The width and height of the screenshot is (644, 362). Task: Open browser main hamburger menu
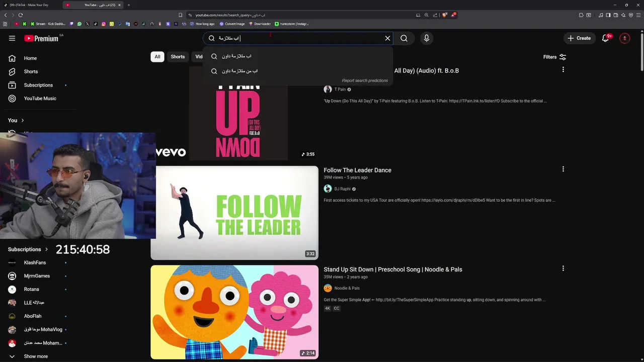[x=638, y=15]
